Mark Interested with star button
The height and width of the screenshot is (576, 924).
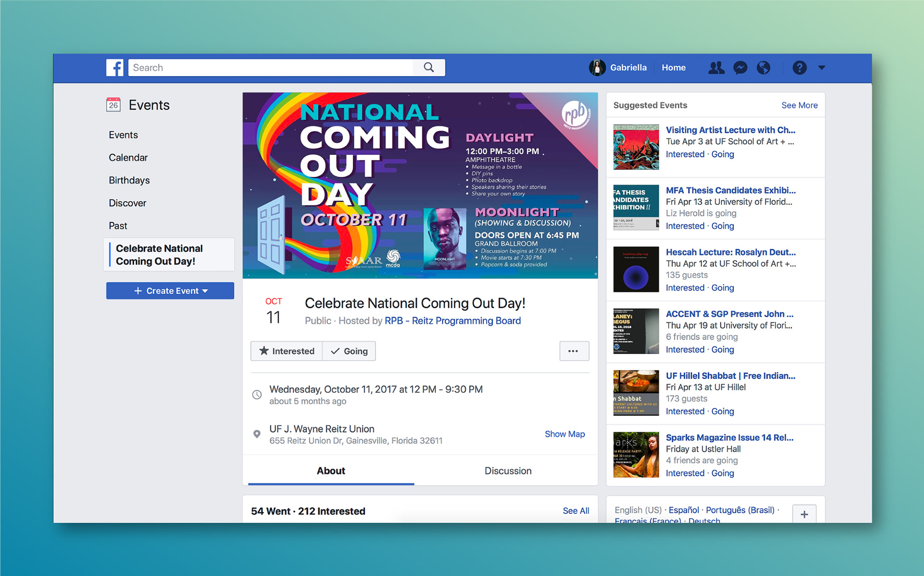click(286, 351)
